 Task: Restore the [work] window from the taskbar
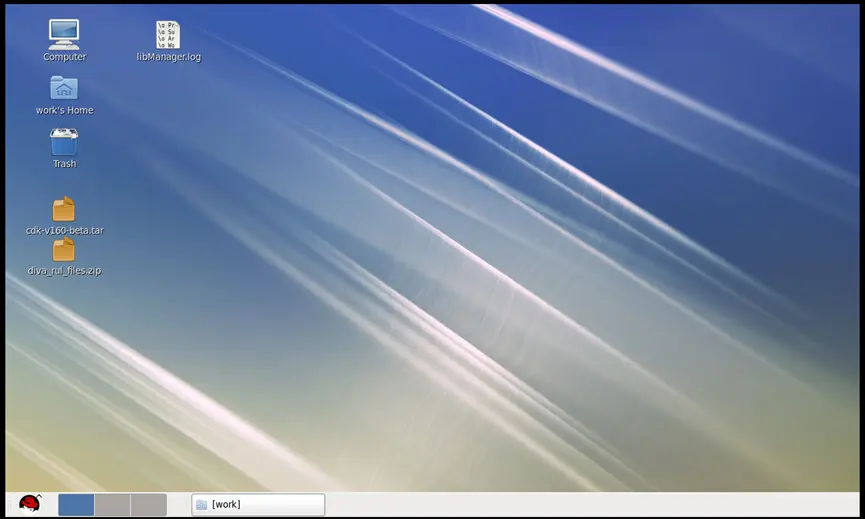(258, 505)
